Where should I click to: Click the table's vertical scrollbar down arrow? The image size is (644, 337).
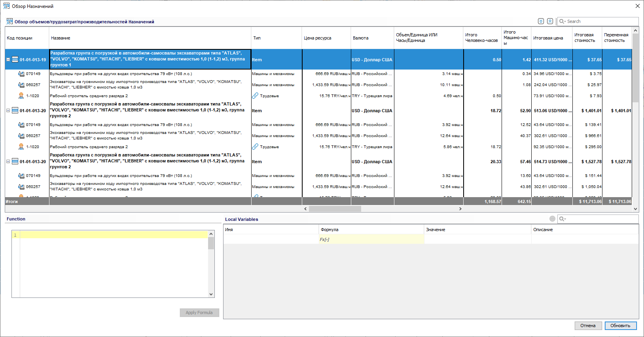(x=635, y=209)
